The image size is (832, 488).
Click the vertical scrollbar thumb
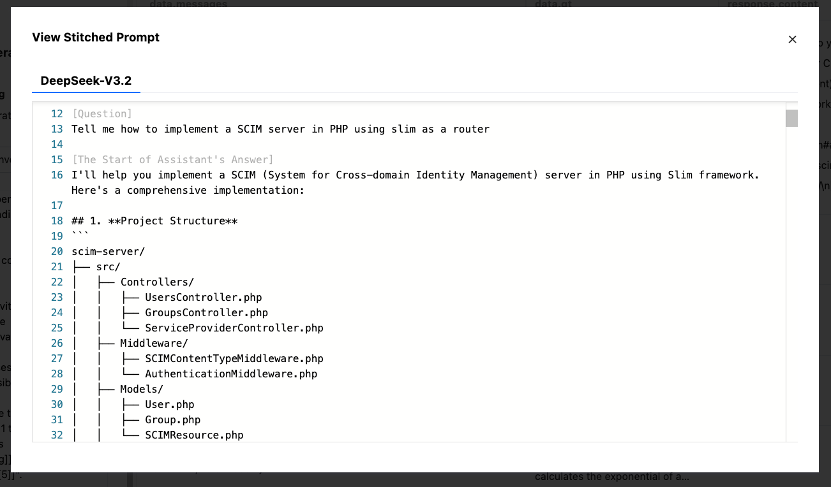click(x=791, y=119)
